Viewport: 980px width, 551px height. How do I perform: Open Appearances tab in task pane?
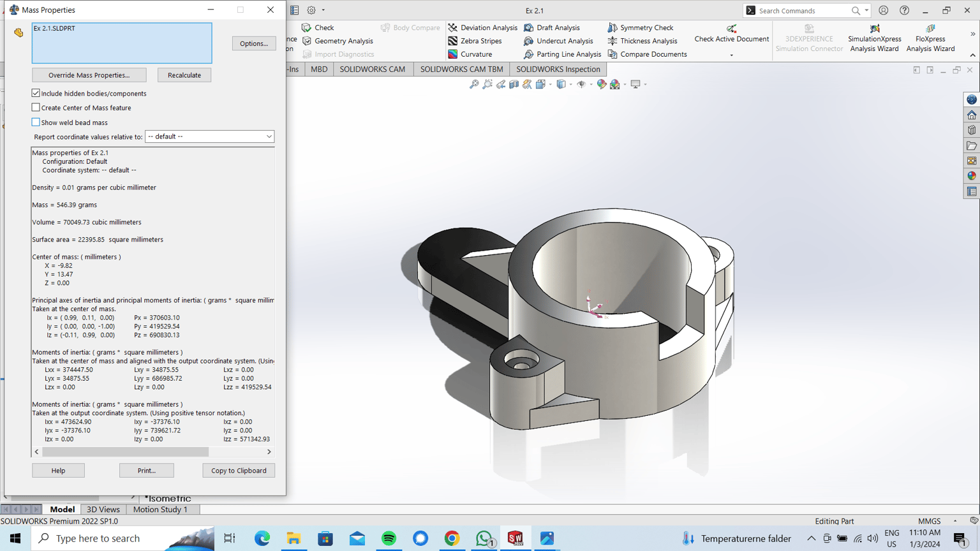(972, 176)
